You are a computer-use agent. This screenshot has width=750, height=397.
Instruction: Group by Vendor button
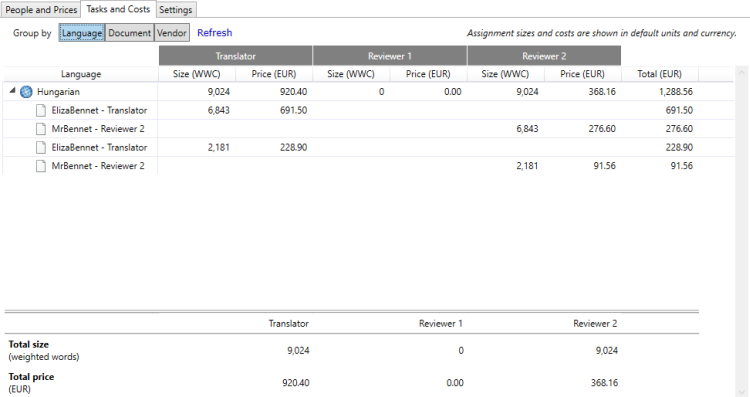tap(172, 33)
